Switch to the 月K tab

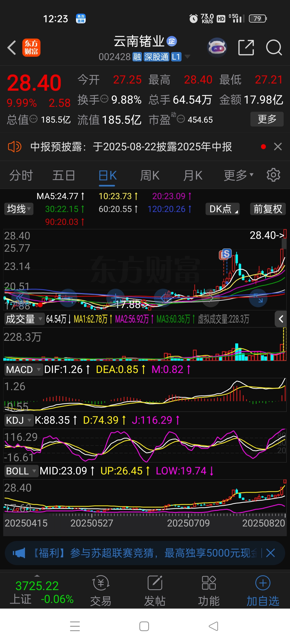tap(193, 175)
